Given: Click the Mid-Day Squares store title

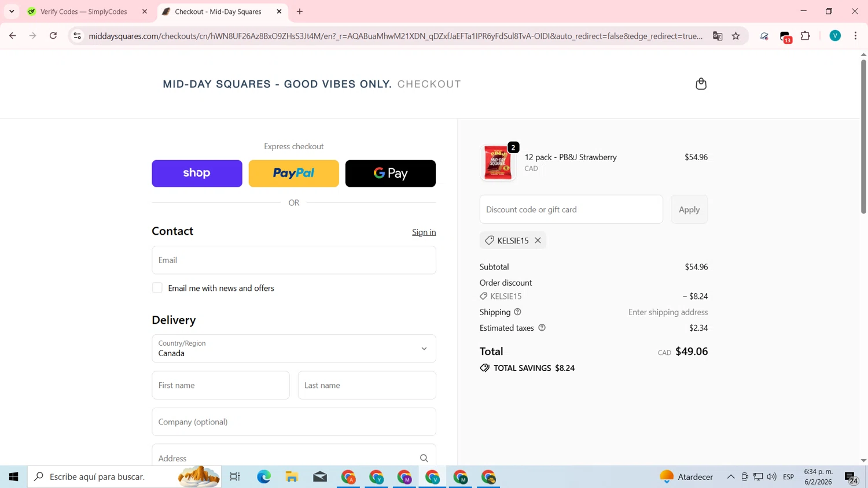Looking at the screenshot, I should (x=277, y=84).
